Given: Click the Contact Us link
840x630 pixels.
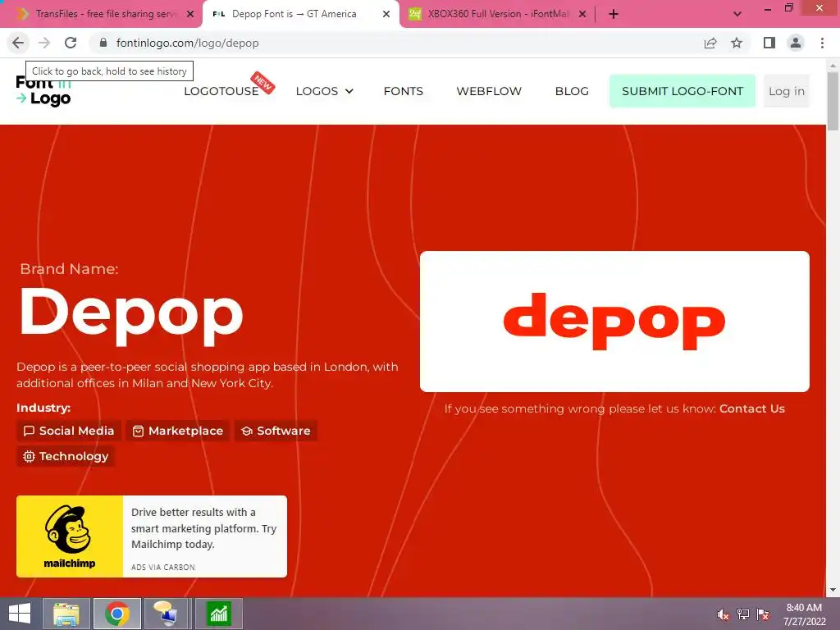Looking at the screenshot, I should (751, 409).
